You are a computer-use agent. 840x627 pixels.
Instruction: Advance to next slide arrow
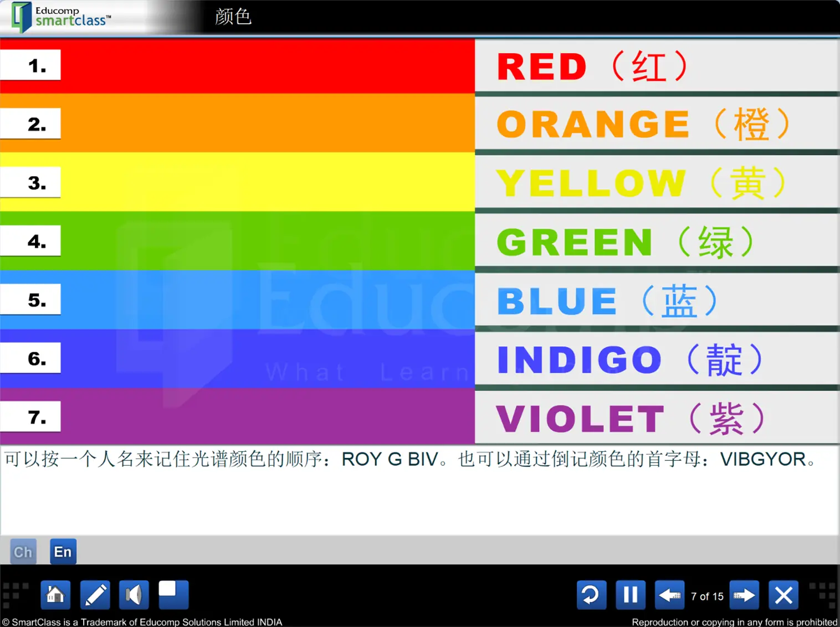coord(744,595)
